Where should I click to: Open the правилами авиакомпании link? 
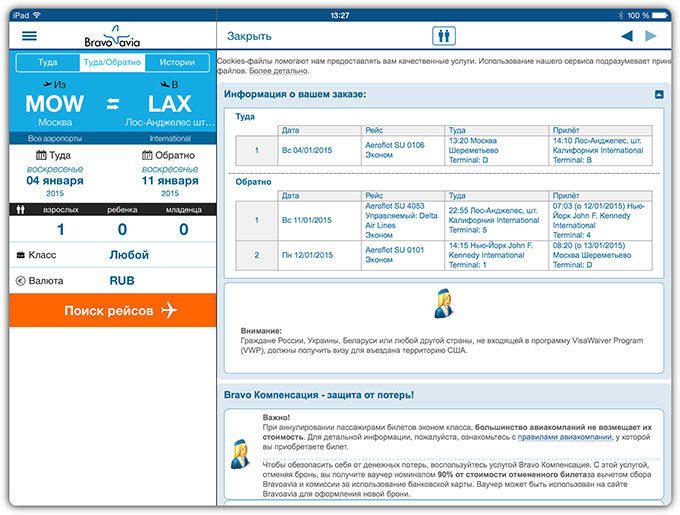coord(565,437)
